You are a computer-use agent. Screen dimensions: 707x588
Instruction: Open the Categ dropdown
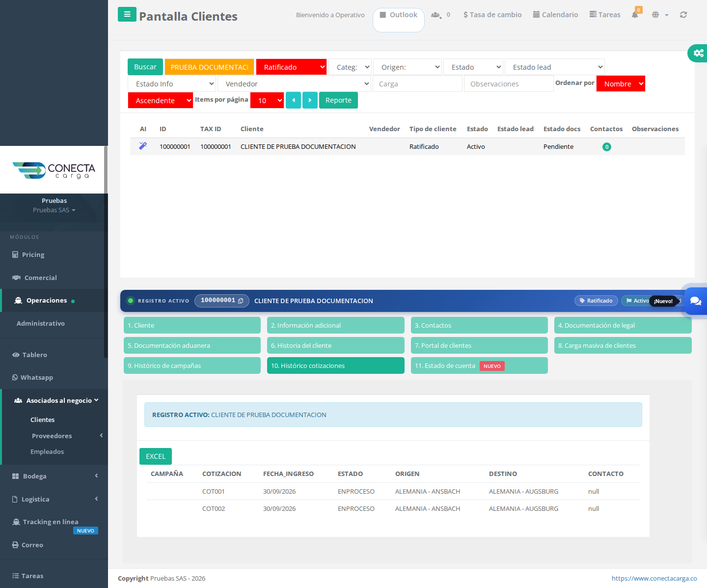click(x=350, y=67)
